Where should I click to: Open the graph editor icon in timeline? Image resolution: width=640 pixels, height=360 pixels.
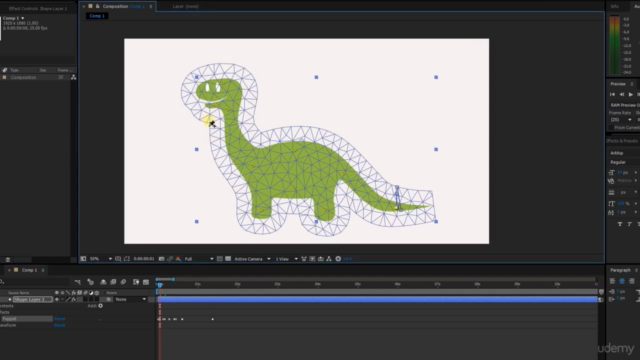pos(146,282)
